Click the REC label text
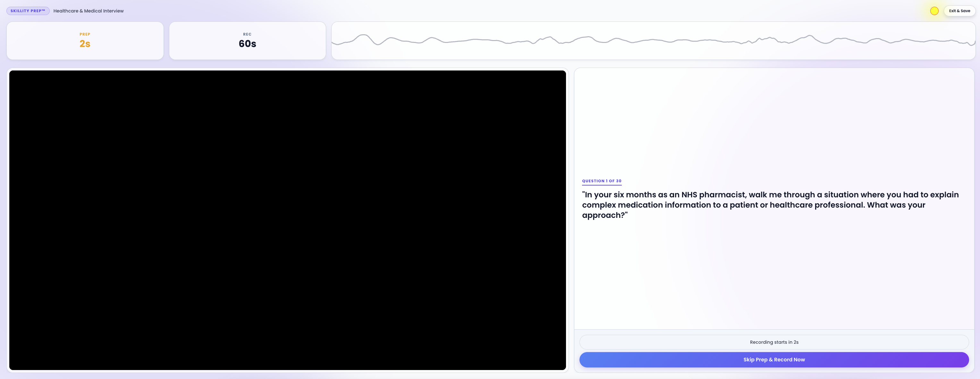The image size is (980, 379). coord(247,34)
